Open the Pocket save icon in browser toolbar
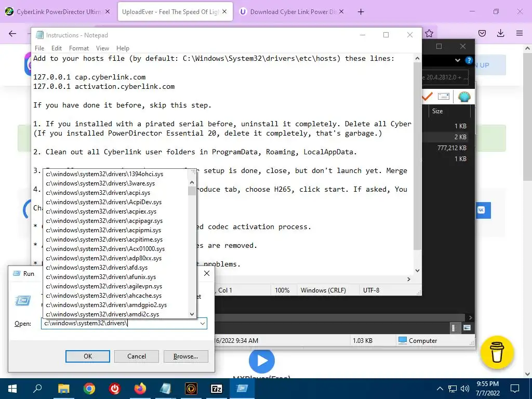Screen dimensions: 532x399 tap(482, 33)
